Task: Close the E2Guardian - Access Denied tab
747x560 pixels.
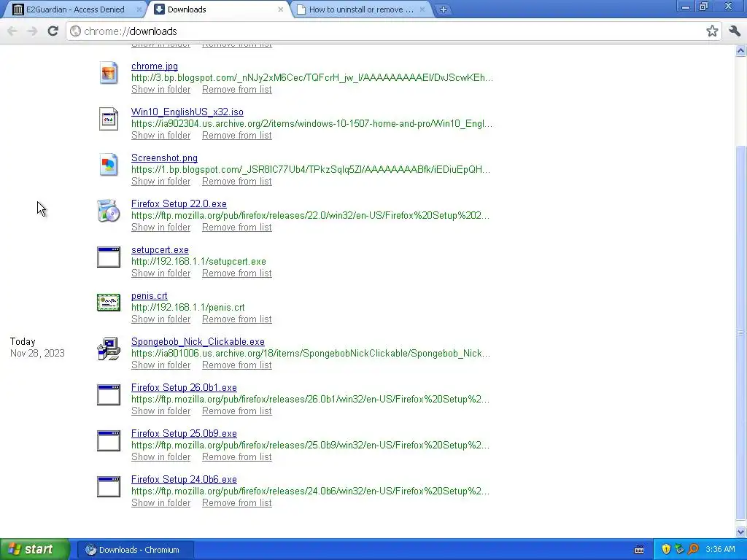Action: [x=139, y=9]
